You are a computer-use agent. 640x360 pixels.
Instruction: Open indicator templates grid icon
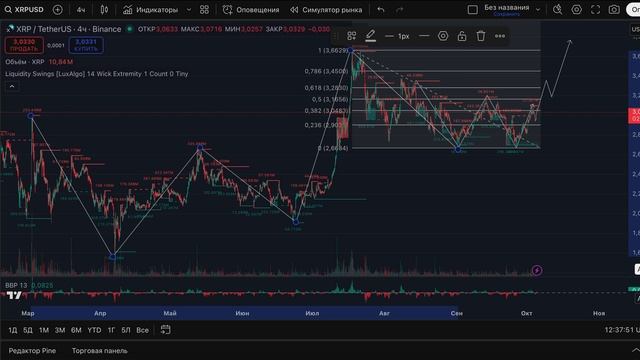click(204, 10)
